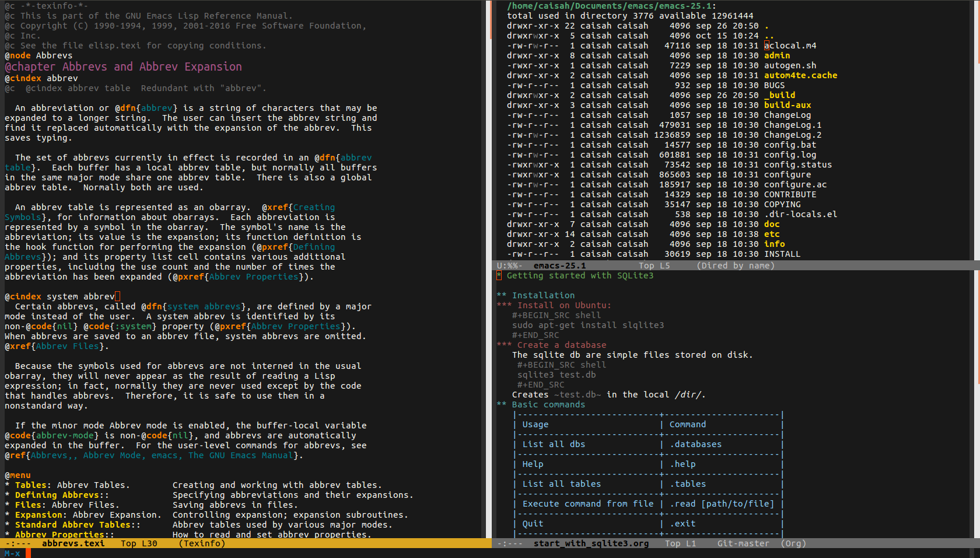The height and width of the screenshot is (558, 980).
Task: Select the autogen.sh file
Action: [x=790, y=65]
